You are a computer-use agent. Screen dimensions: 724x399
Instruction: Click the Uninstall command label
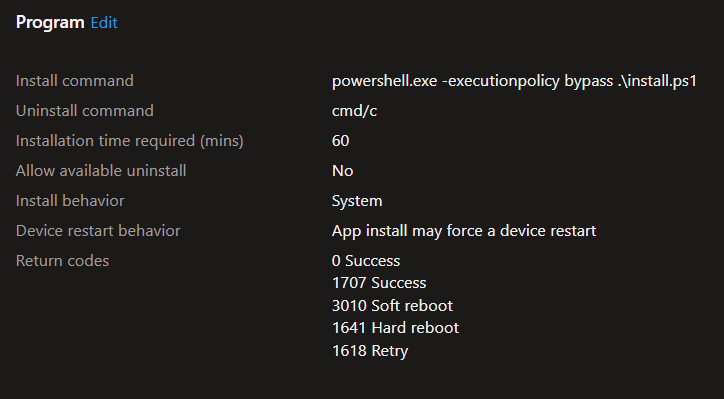tap(84, 111)
